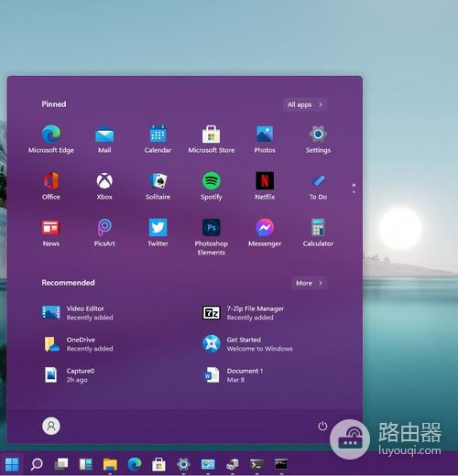
Task: Launch the Photos app
Action: point(265,139)
